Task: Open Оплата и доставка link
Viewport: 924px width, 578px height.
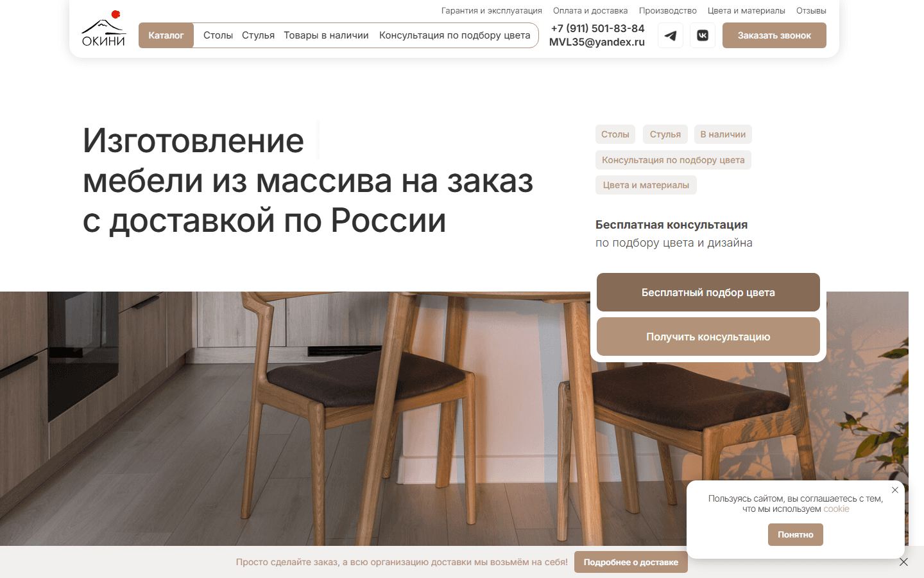Action: click(590, 10)
